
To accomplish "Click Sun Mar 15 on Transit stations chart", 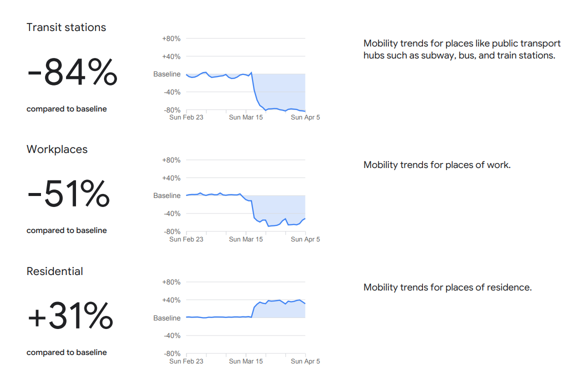I will pos(245,117).
